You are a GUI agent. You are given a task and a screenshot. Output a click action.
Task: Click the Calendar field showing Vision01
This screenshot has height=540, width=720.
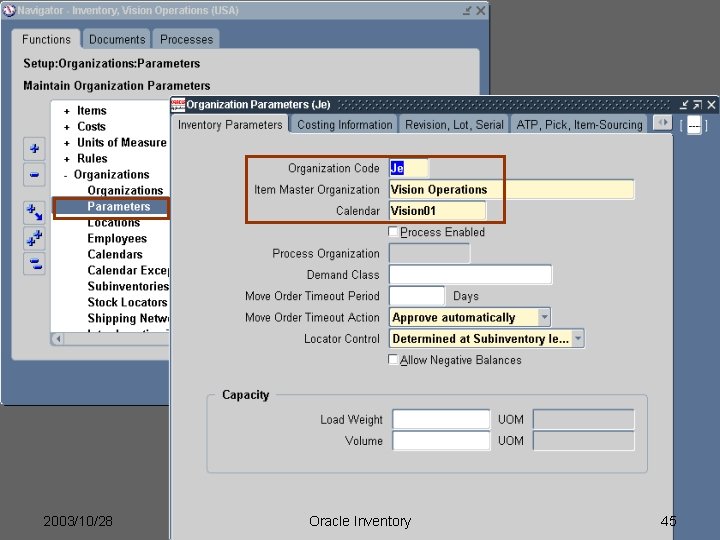coord(437,211)
